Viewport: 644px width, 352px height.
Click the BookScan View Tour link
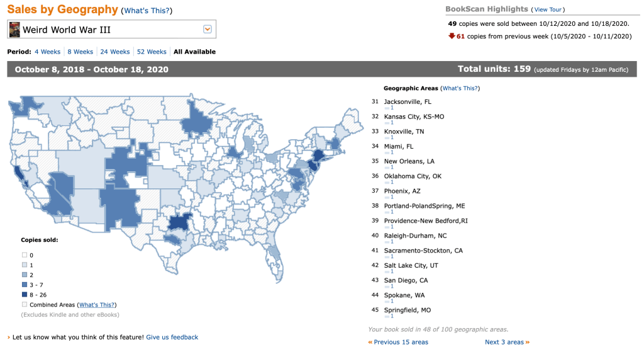click(x=548, y=9)
